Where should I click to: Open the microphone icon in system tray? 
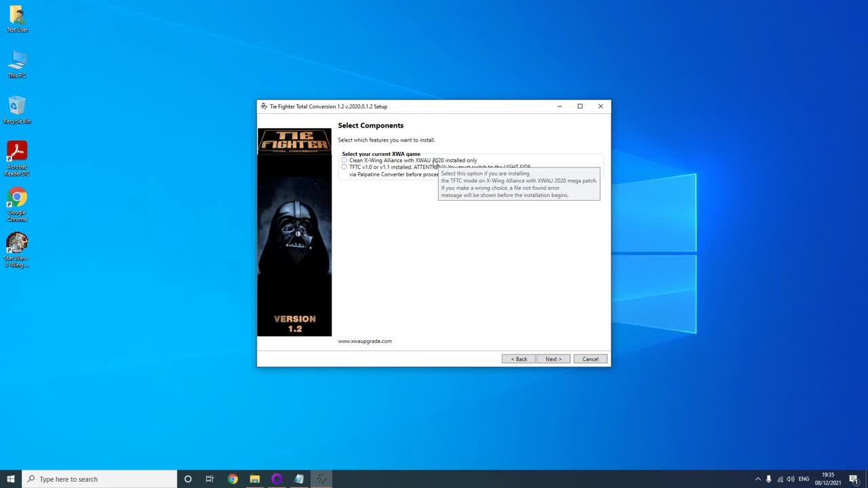pyautogui.click(x=768, y=479)
